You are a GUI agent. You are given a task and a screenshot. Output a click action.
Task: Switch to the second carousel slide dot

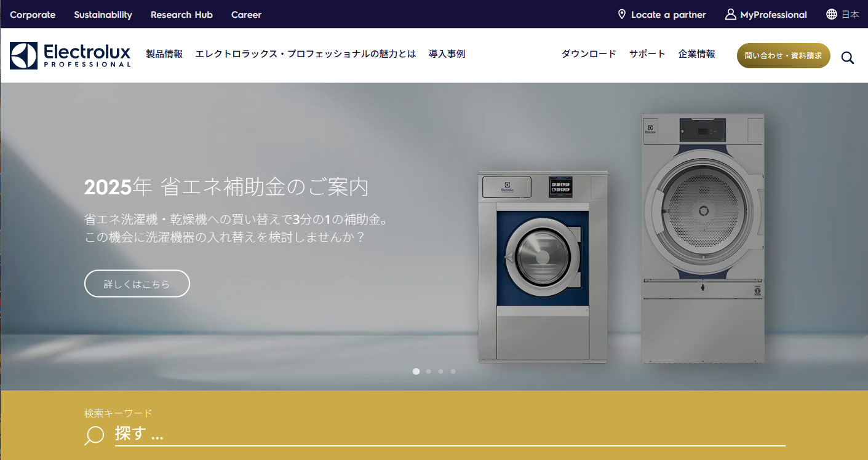(x=429, y=371)
